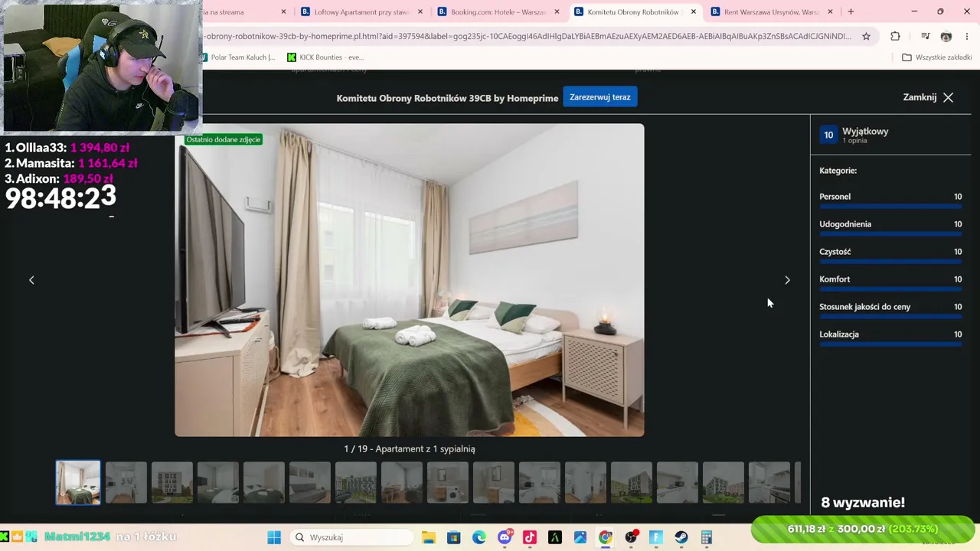The width and height of the screenshot is (980, 551).
Task: Click the '1 / 19 - Apartament z 1 sypialnią' caption
Action: [410, 449]
